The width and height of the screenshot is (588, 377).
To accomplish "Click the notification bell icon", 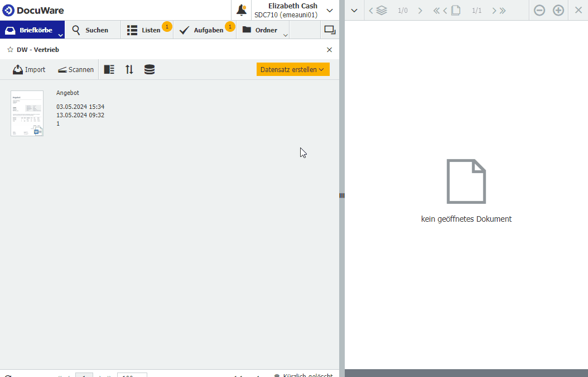I will click(x=241, y=10).
